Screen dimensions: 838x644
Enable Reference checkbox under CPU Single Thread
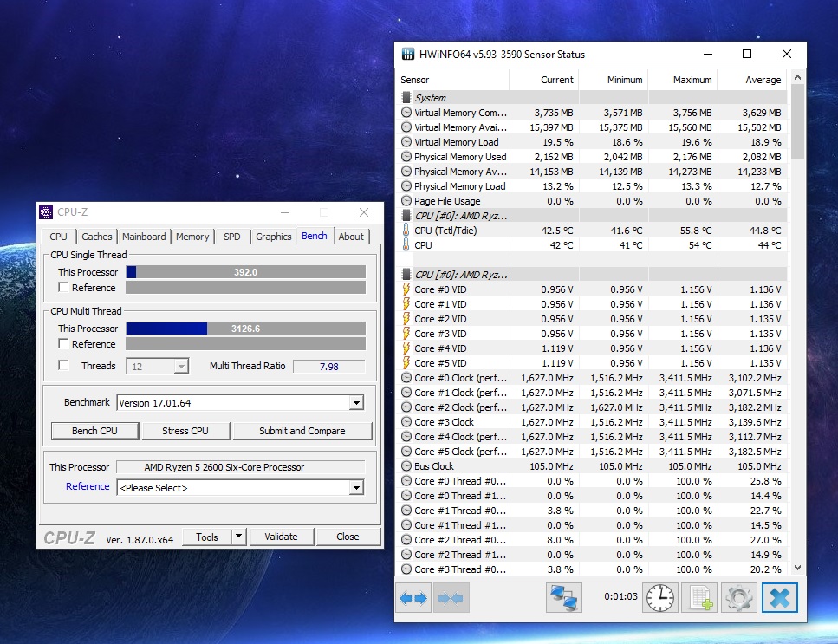(63, 287)
